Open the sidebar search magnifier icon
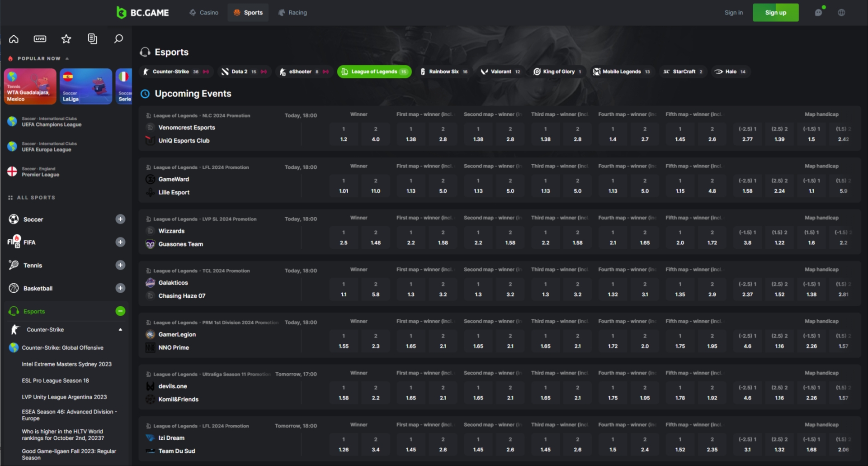The height and width of the screenshot is (466, 868). (118, 39)
